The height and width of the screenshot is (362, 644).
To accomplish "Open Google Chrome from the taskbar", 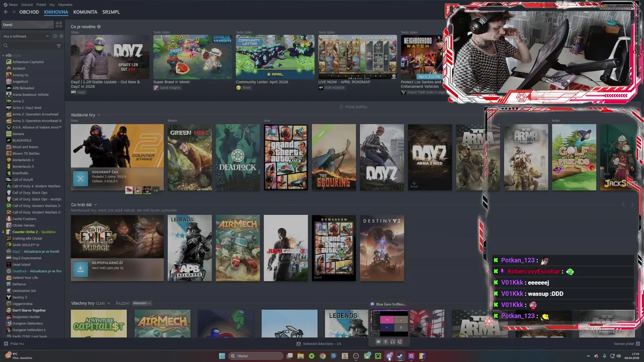I will 323,356.
